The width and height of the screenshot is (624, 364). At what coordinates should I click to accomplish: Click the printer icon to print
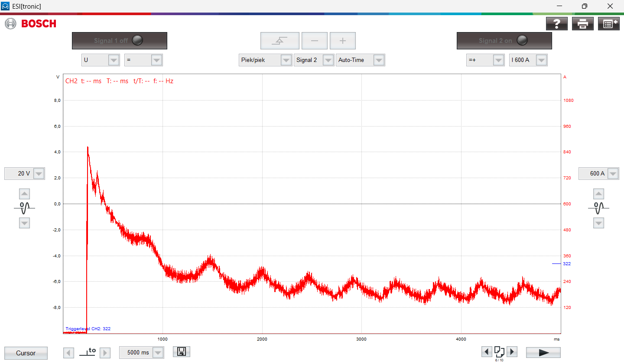click(x=583, y=24)
